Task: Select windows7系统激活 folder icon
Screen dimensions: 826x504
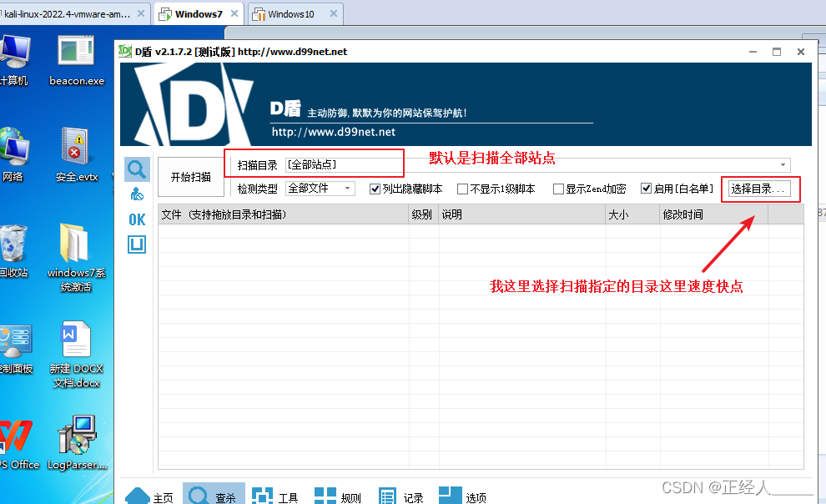Action: click(76, 258)
